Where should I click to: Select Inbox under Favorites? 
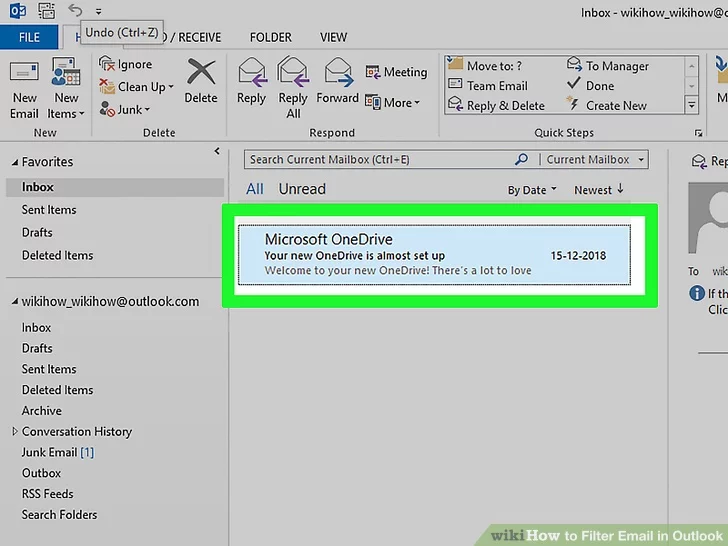pos(115,187)
